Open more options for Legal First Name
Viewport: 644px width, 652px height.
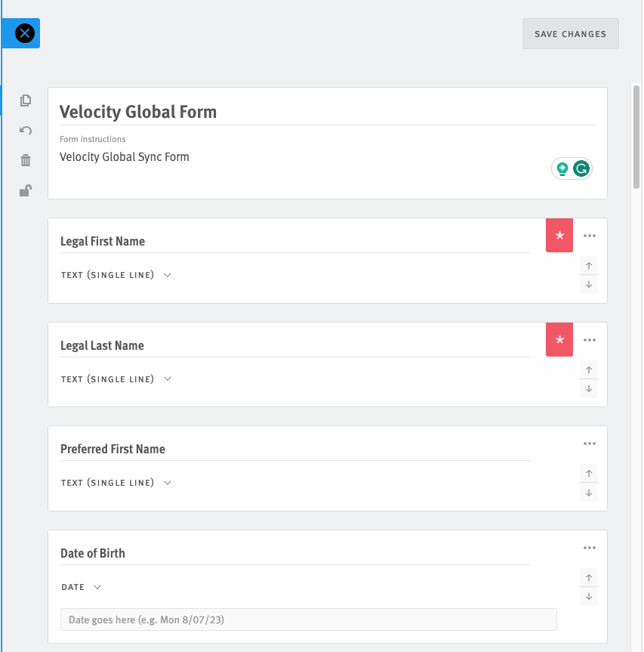[x=589, y=236]
